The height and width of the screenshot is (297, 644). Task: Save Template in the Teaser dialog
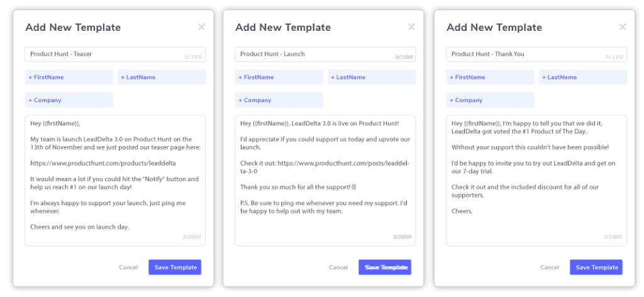[175, 267]
